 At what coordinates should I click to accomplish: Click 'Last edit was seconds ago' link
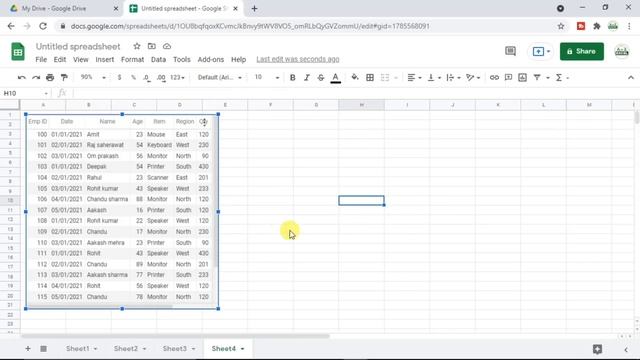pos(298,60)
